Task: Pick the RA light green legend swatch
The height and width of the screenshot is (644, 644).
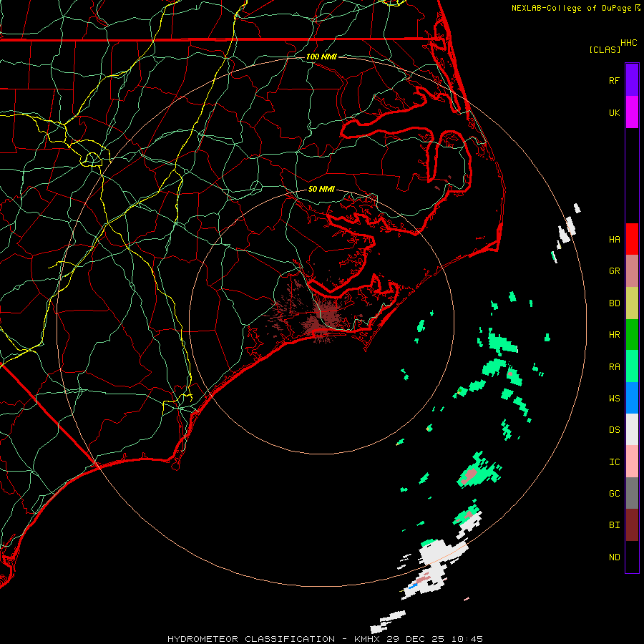Action: click(632, 366)
